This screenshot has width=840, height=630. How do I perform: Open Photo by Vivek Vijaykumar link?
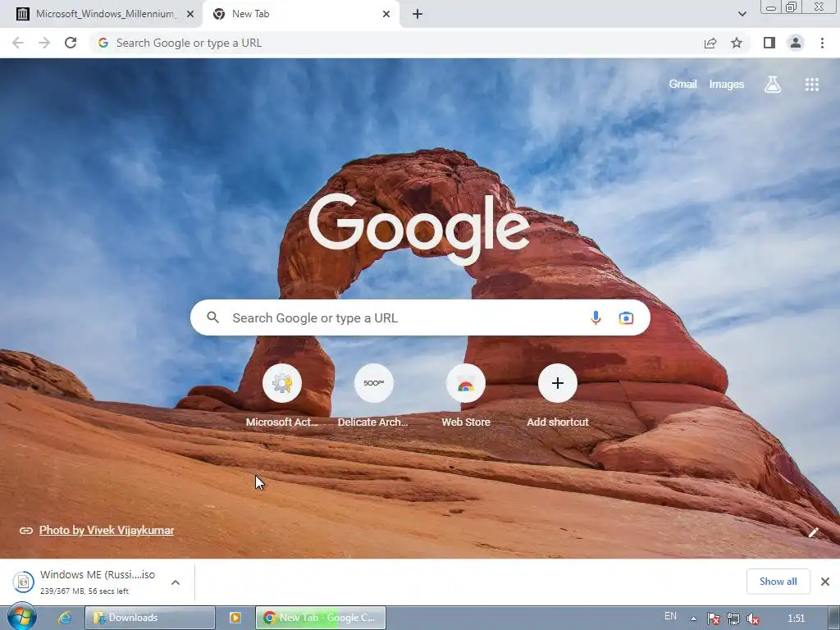[106, 530]
